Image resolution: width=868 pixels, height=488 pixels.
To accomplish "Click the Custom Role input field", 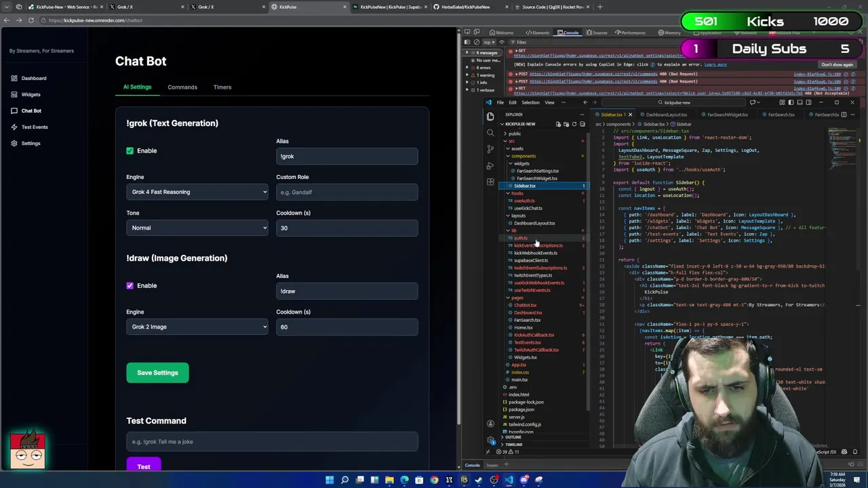I will (347, 192).
